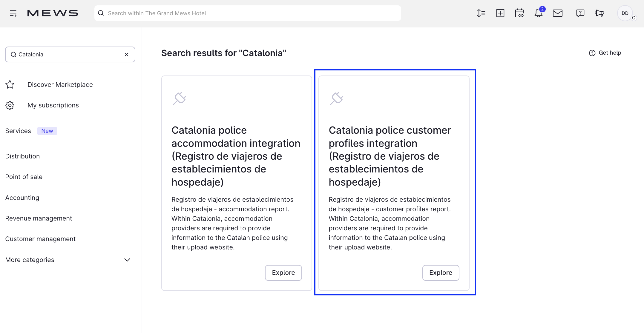Select the Point of sale category
The height and width of the screenshot is (333, 644).
click(x=24, y=177)
